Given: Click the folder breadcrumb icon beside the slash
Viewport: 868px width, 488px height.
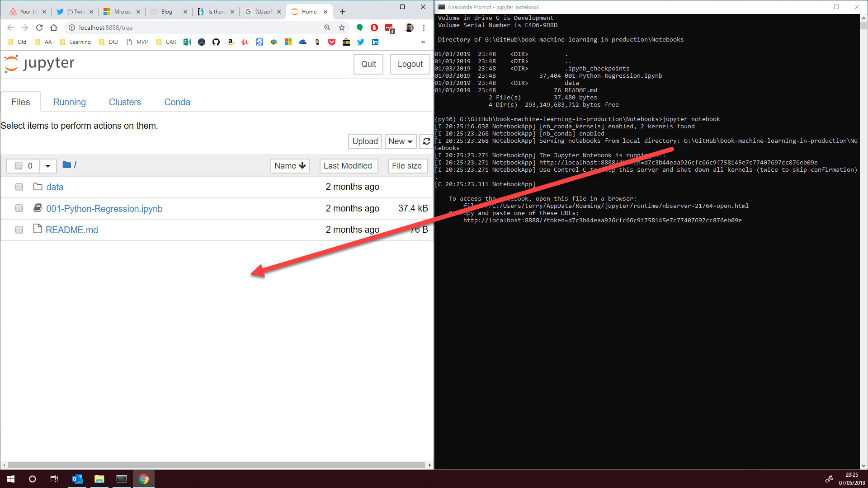Looking at the screenshot, I should tap(67, 165).
